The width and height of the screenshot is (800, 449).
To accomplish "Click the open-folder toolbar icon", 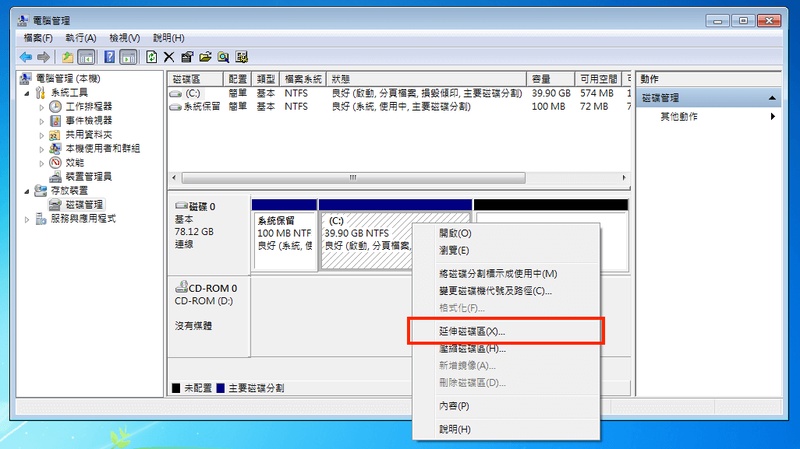I will pos(205,57).
